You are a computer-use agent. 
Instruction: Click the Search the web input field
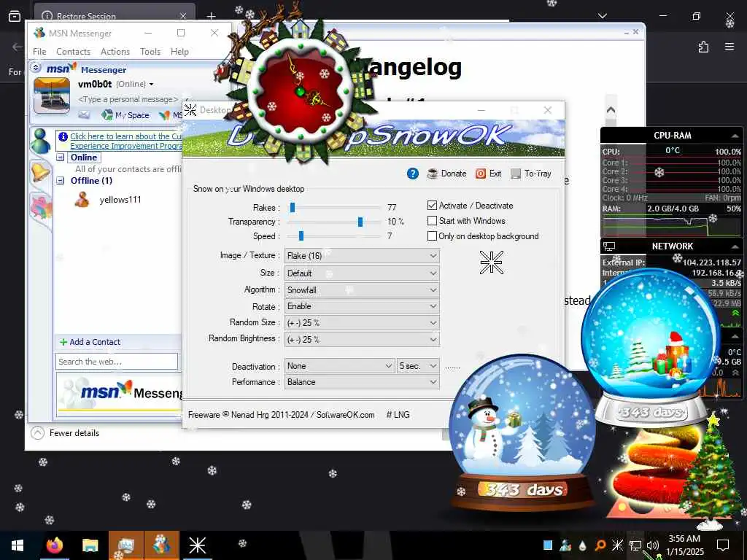117,362
